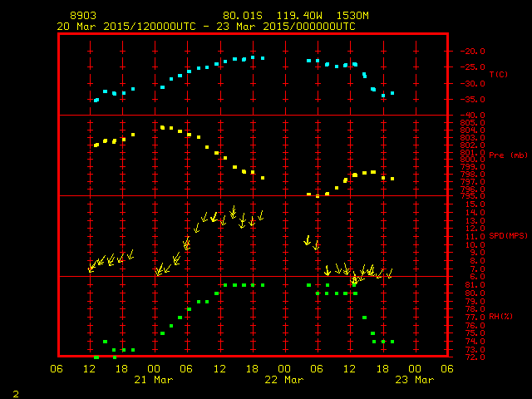Click the end time 23 Mar 2015/000000UTC
Viewport: 532px width, 399px height.
[286, 27]
